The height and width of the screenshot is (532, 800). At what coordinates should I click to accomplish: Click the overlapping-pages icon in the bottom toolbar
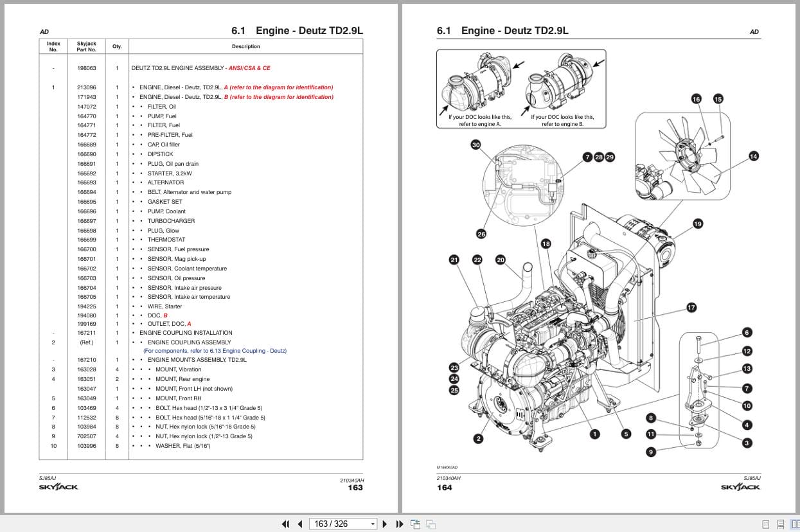click(x=432, y=524)
